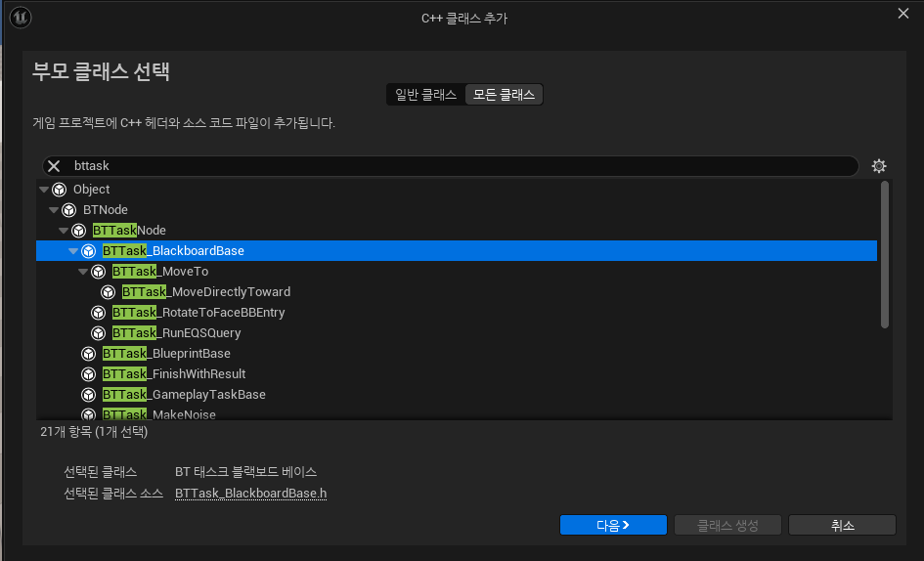The width and height of the screenshot is (924, 561).
Task: Click the BT 태스크 블랙보드 베이스 value
Action: (x=245, y=472)
